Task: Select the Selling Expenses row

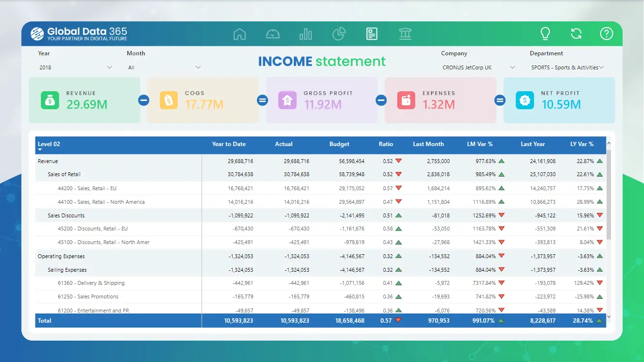Action: click(x=321, y=270)
